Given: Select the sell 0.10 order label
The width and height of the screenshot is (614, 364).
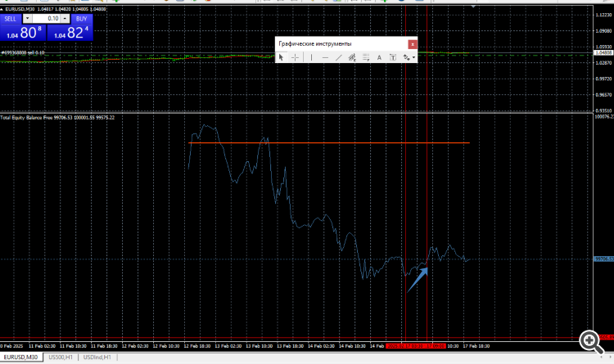Looking at the screenshot, I should tap(23, 52).
